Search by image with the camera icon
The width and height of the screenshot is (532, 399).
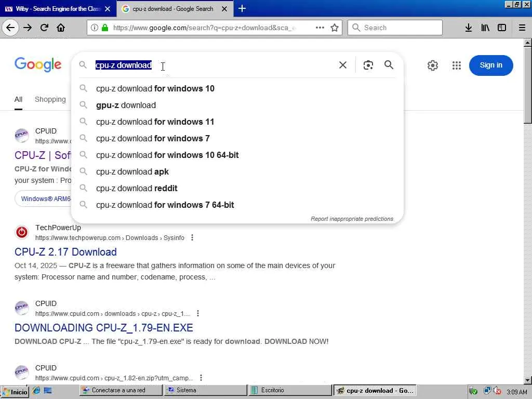tap(368, 65)
